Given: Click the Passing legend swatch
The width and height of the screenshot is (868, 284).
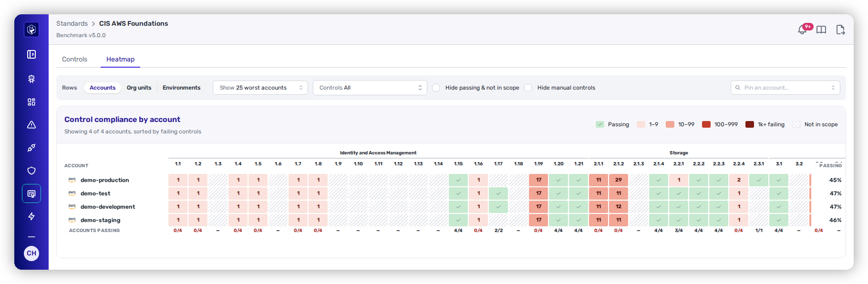Looking at the screenshot, I should click(x=600, y=124).
